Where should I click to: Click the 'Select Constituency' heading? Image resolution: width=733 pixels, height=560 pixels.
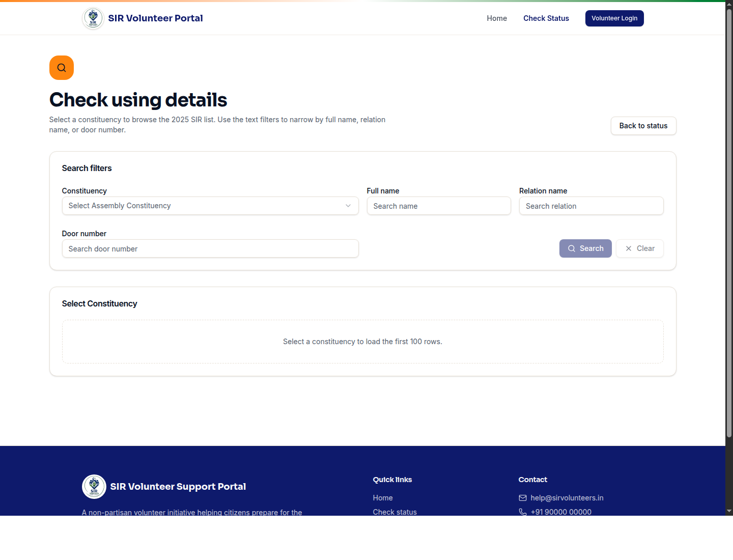click(99, 303)
